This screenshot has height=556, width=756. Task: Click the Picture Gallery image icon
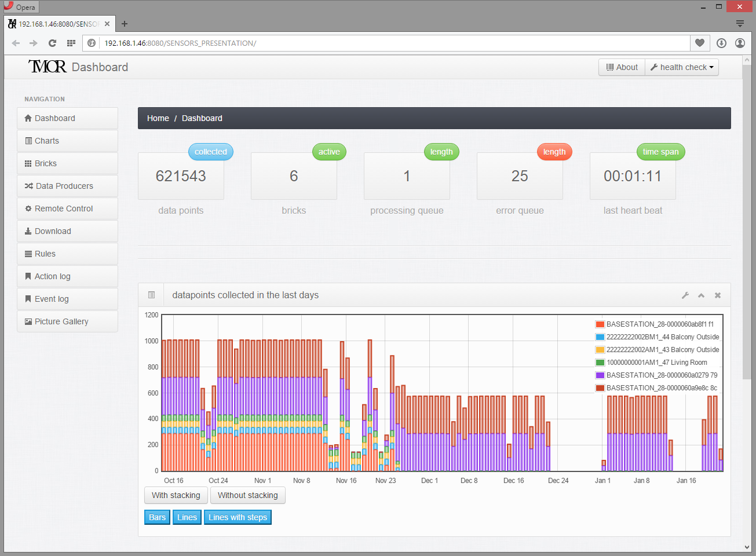point(28,321)
